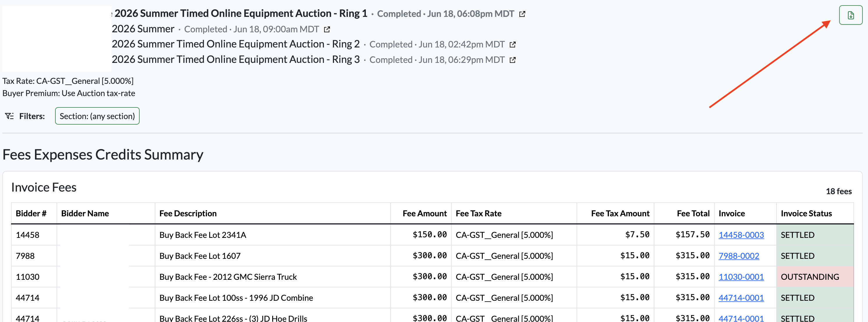This screenshot has width=868, height=322.
Task: Open external link icon for Ring 1 auction
Action: [x=522, y=14]
